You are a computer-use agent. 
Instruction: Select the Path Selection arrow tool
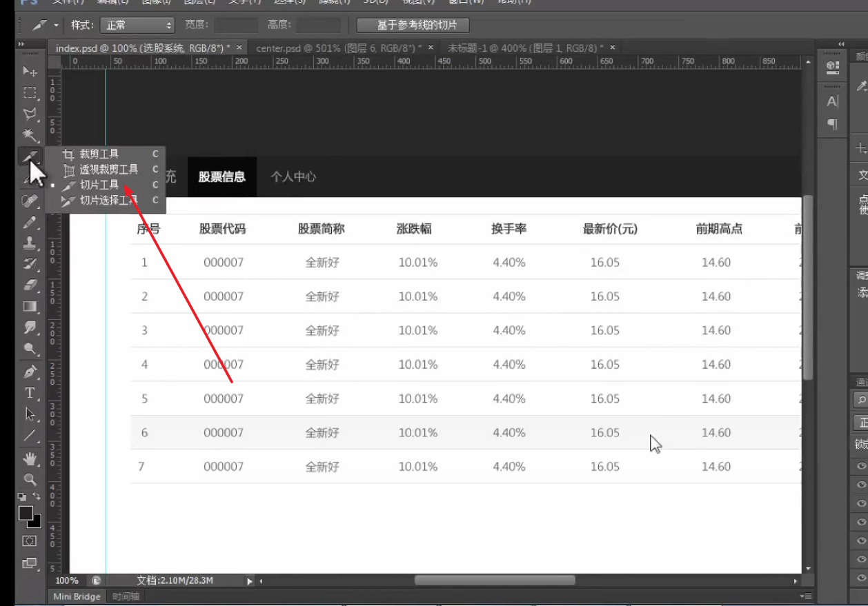[x=30, y=414]
